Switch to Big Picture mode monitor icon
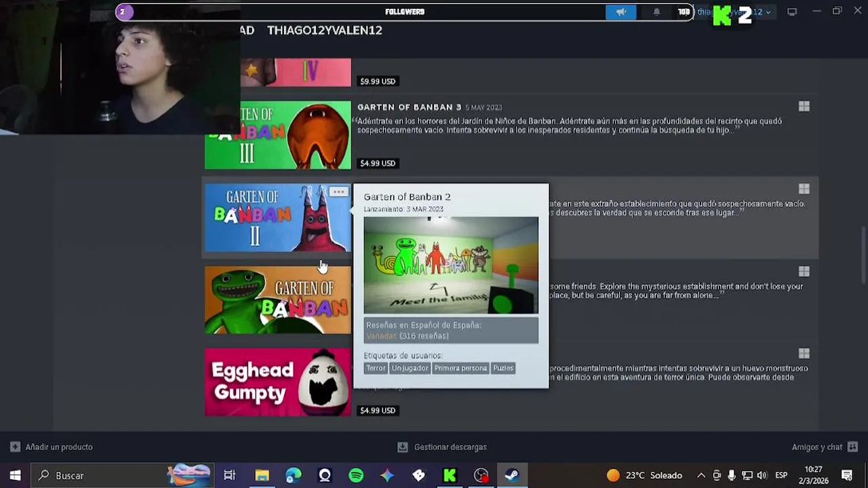 (791, 12)
